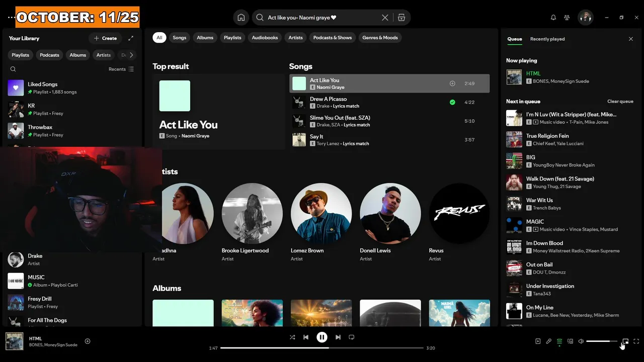644x362 pixels.
Task: Play Slime You Out song row
Action: 389,121
